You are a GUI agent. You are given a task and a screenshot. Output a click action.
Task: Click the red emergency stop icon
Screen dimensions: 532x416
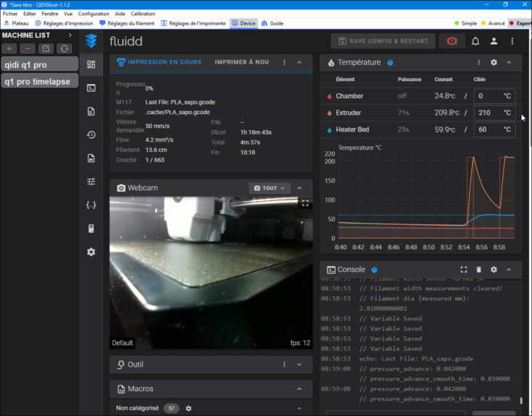451,42
